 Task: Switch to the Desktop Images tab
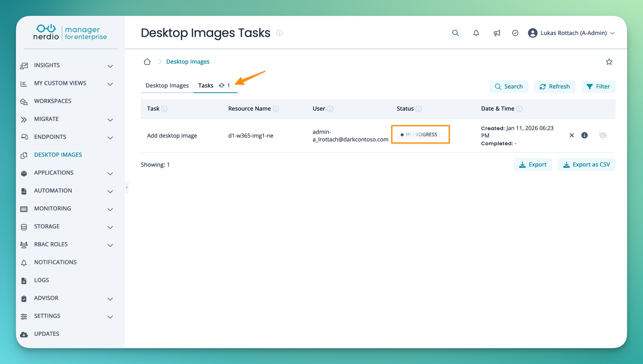click(167, 86)
